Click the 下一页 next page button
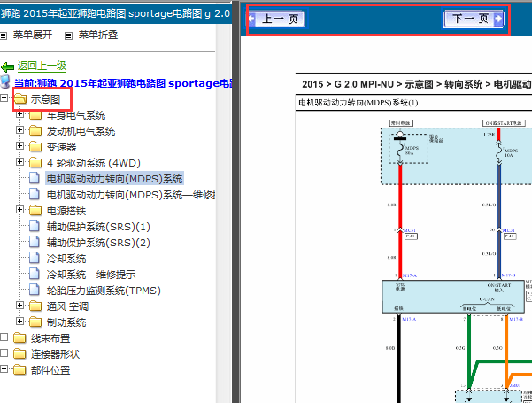This screenshot has height=403, width=532. (x=474, y=19)
